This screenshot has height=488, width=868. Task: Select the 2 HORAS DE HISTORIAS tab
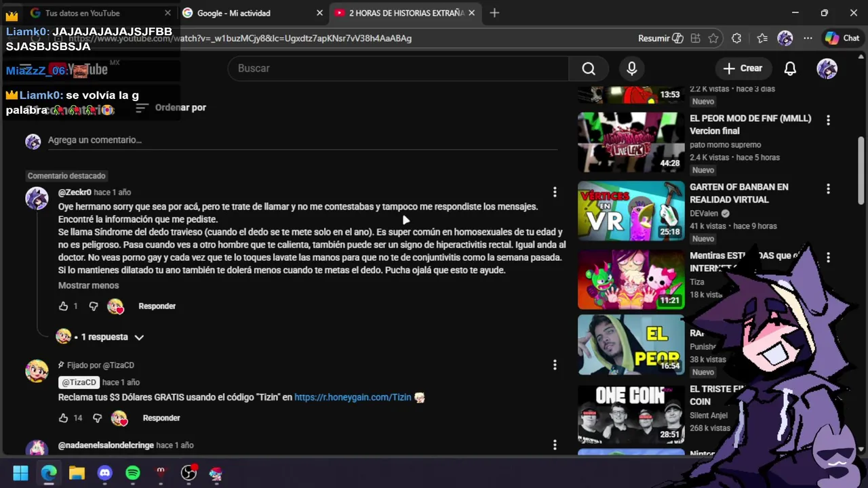coord(406,13)
